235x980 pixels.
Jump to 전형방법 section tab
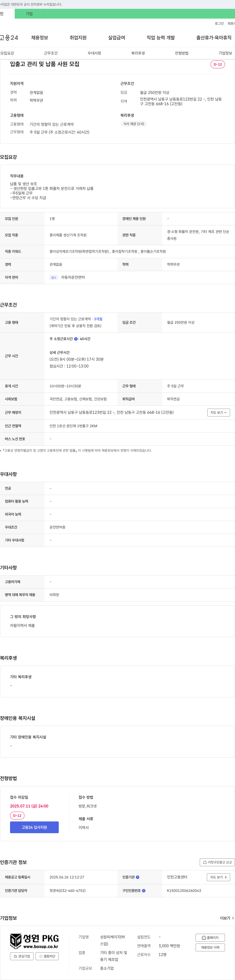tap(182, 53)
